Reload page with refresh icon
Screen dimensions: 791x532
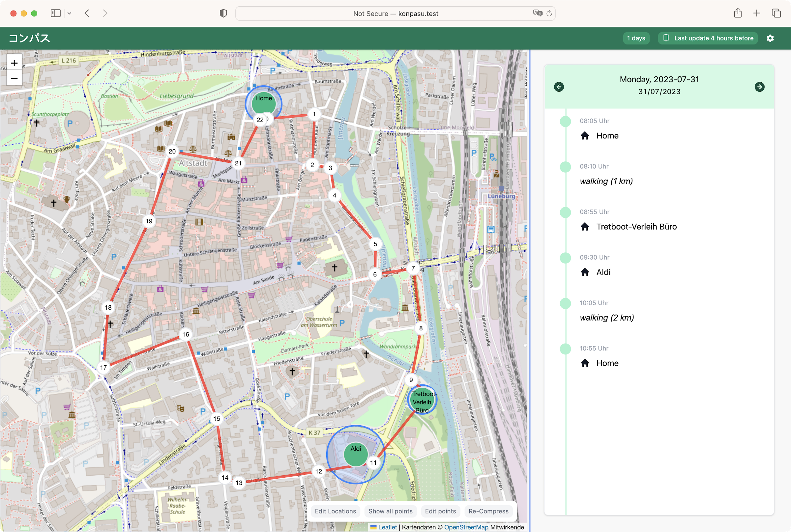coord(549,13)
